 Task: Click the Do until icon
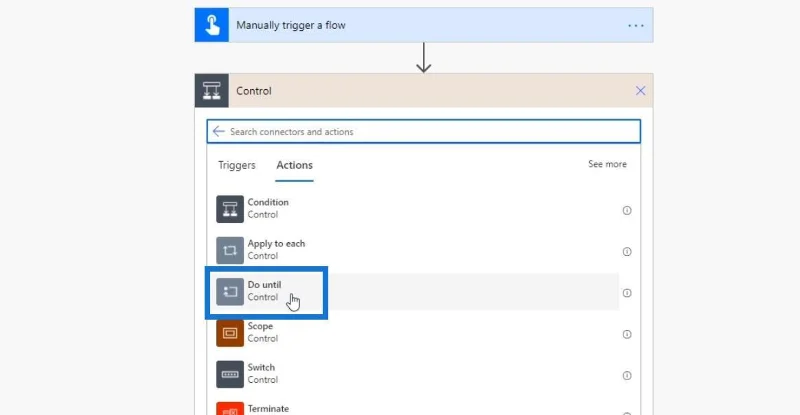230,292
